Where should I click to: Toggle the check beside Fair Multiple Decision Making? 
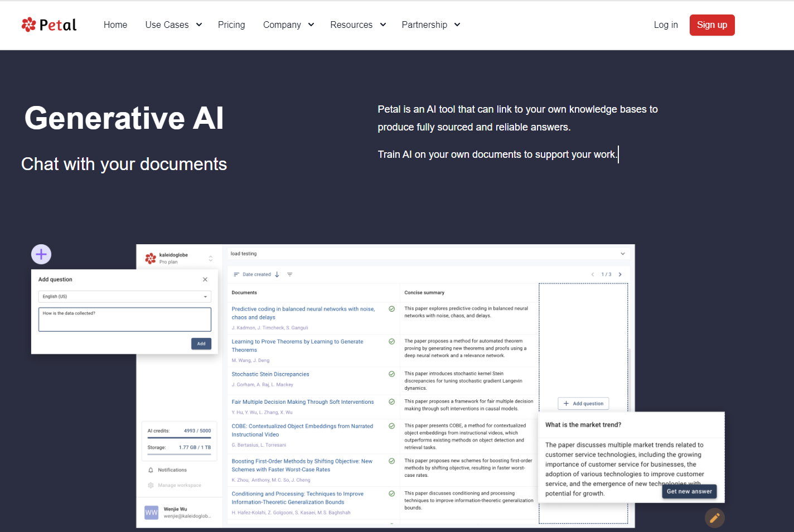click(391, 402)
